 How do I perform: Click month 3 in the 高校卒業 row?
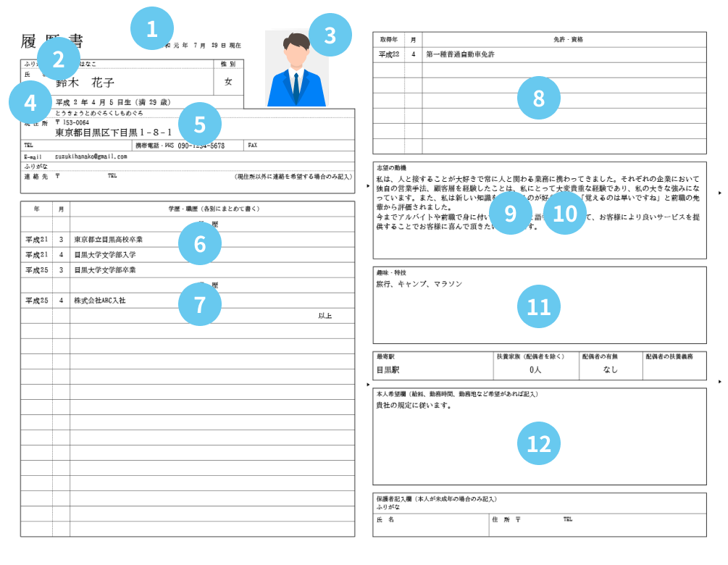61,240
